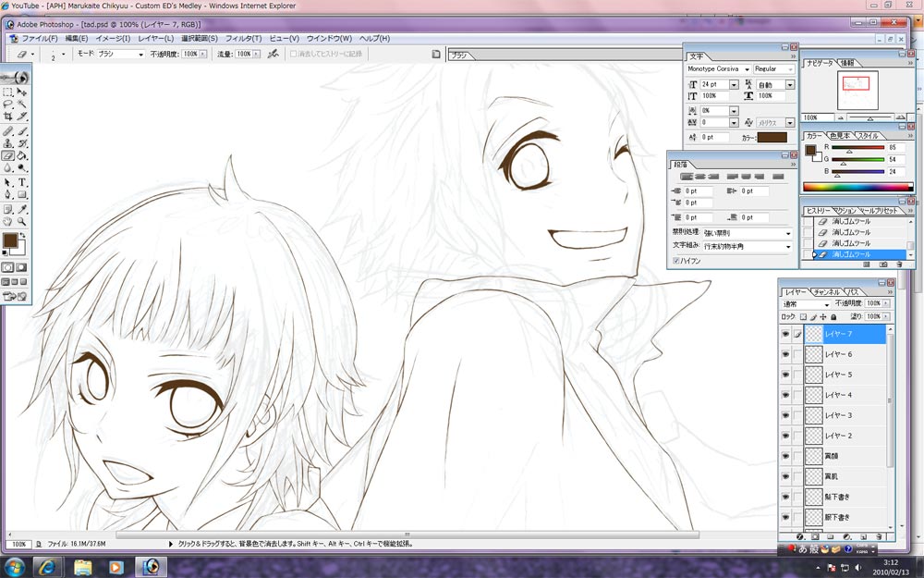The image size is (924, 578).
Task: Switch to the チャンネル tab
Action: (826, 292)
